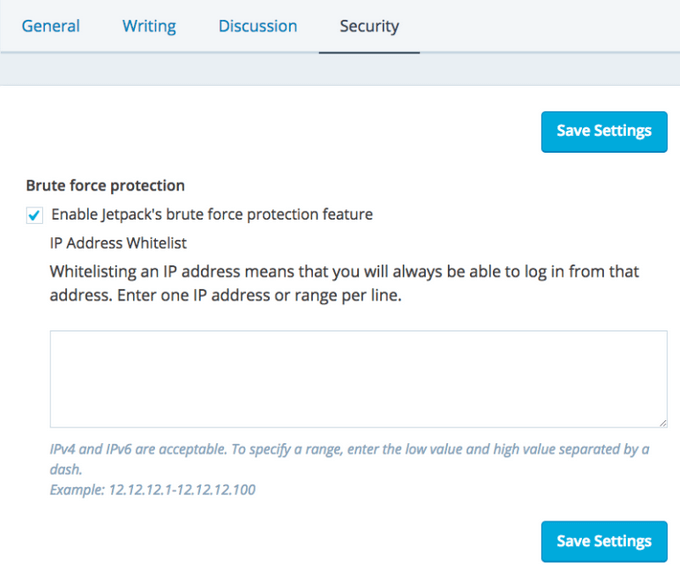Click the 'IP Address Whitelist' label
680x585 pixels.
(118, 243)
